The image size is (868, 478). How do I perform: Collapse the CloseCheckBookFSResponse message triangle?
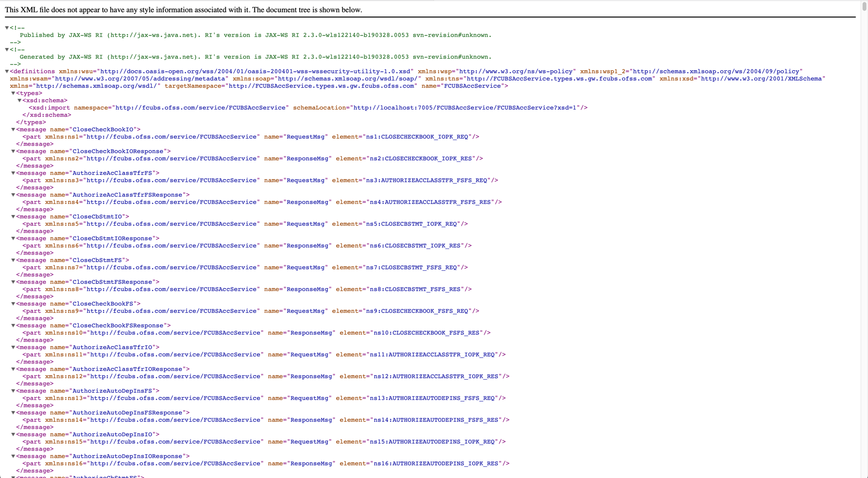[13, 326]
